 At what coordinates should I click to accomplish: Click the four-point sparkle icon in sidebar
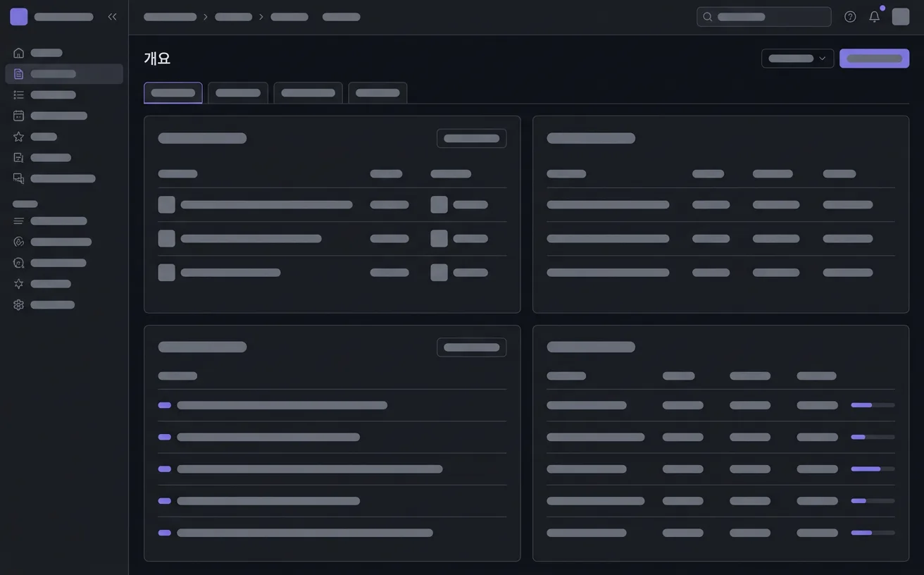[x=18, y=284]
